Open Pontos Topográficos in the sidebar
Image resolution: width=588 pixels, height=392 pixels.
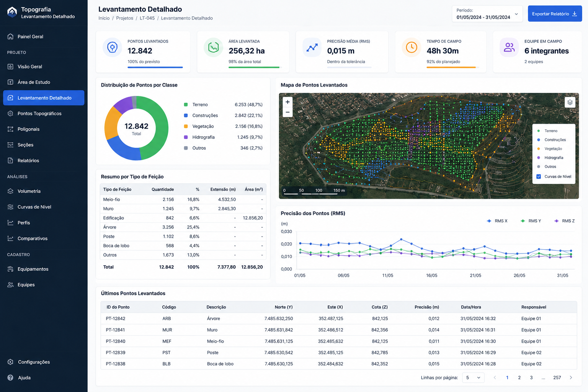click(44, 114)
